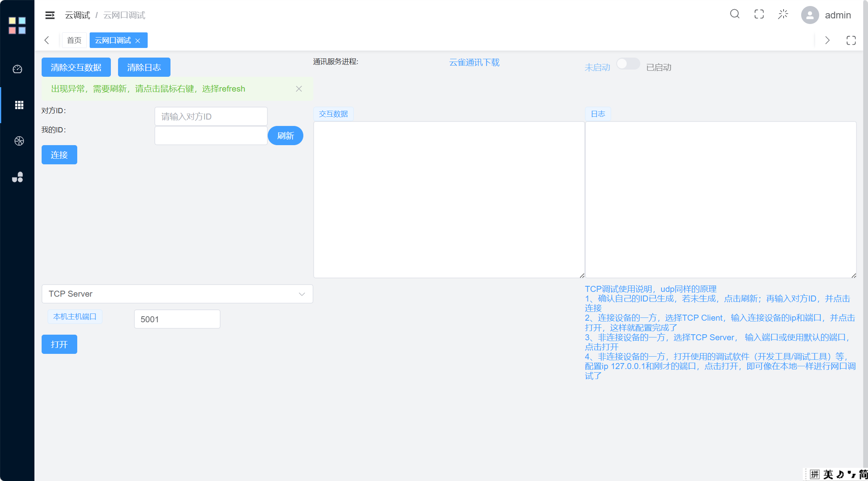Image resolution: width=868 pixels, height=481 pixels.
Task: Click the fullscreen icon in header
Action: click(x=759, y=14)
